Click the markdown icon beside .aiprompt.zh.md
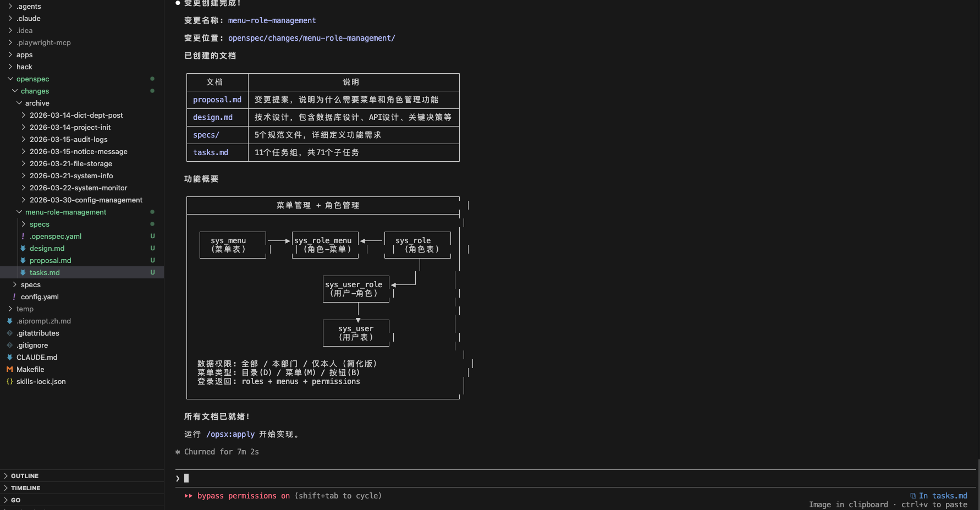Image resolution: width=980 pixels, height=510 pixels. coord(9,321)
